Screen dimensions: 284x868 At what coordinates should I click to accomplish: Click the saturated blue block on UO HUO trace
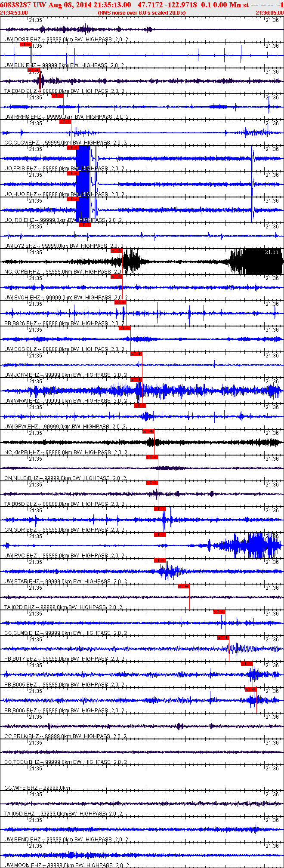tap(83, 184)
